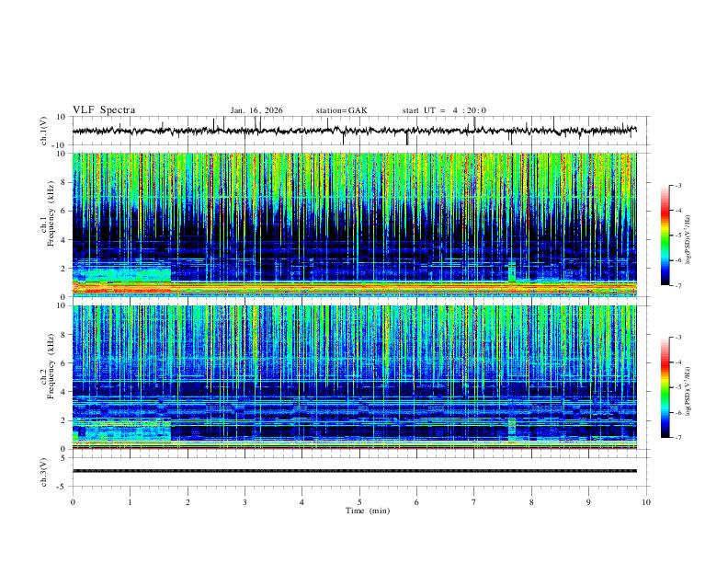The height and width of the screenshot is (563, 728).
Task: Click time axis tick label "10"
Action: (646, 502)
